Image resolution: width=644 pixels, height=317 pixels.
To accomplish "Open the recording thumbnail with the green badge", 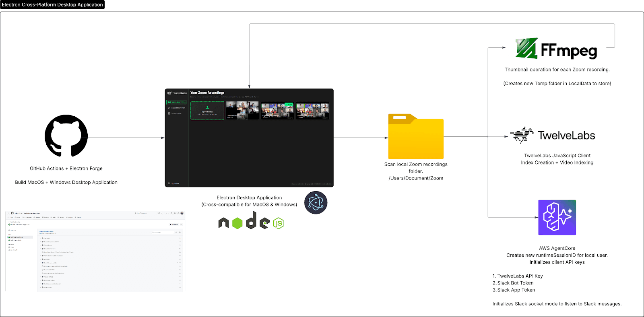I will click(277, 111).
